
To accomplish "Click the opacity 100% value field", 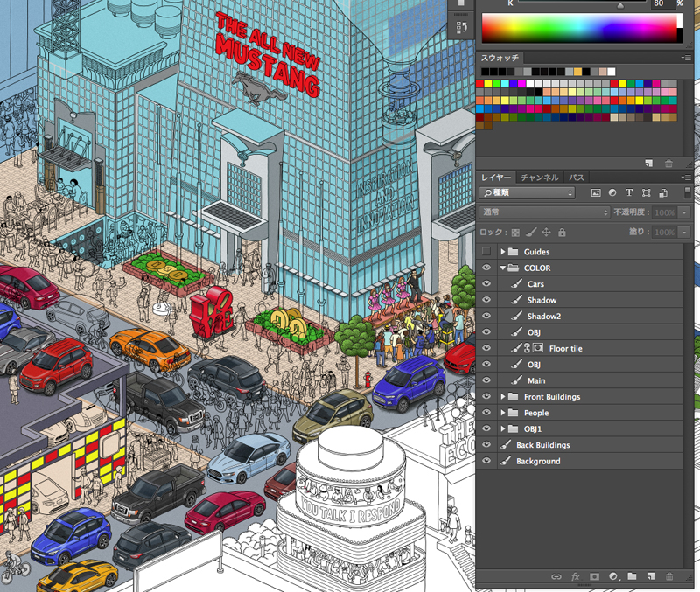I will click(x=665, y=212).
